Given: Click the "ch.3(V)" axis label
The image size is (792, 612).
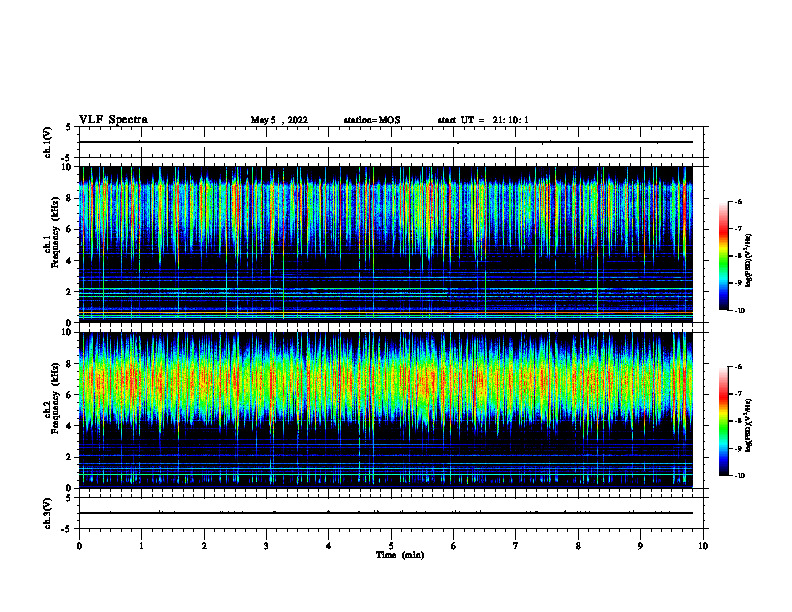Looking at the screenshot, I should 48,514.
